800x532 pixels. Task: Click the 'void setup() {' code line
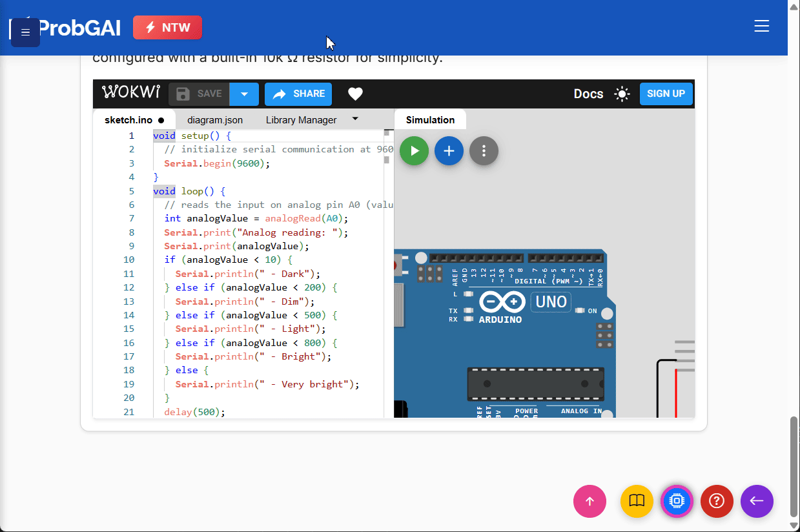(192, 136)
